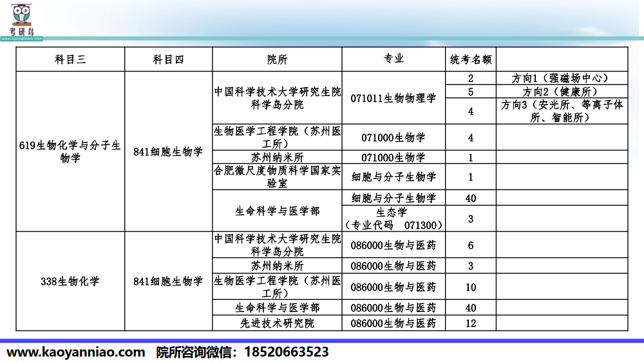Select 071011生物物理学 cell
The image size is (644, 363).
[393, 98]
